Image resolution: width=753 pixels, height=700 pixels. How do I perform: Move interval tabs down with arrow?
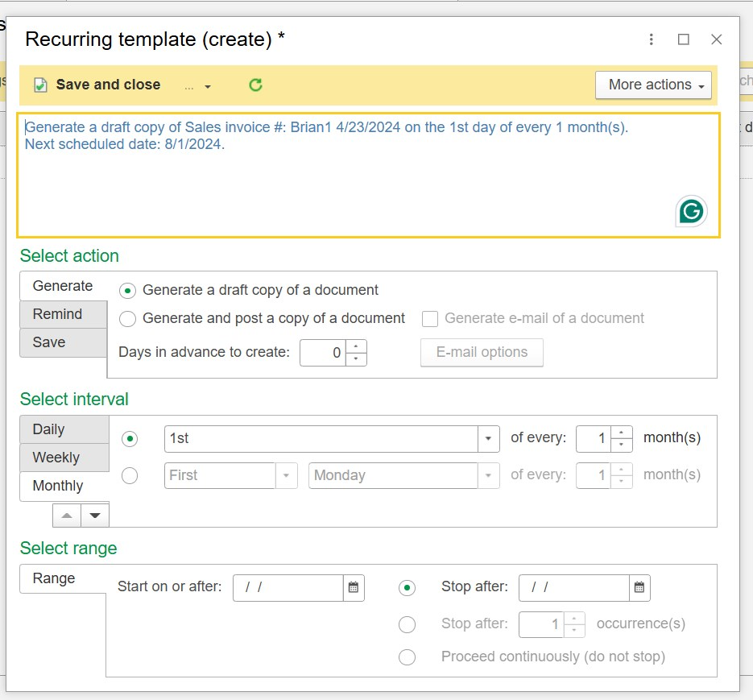95,516
